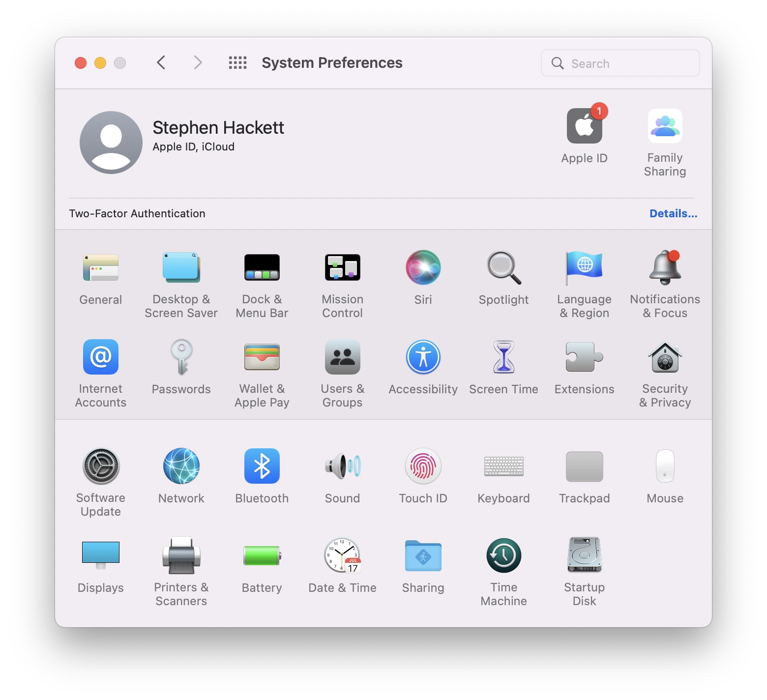Open Touch ID settings
767x700 pixels.
point(423,467)
